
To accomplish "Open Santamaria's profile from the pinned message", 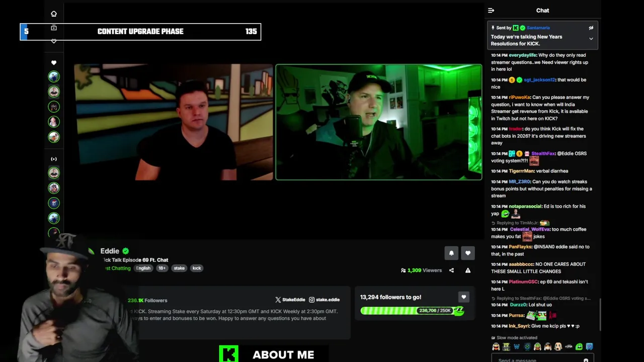I will click(538, 28).
